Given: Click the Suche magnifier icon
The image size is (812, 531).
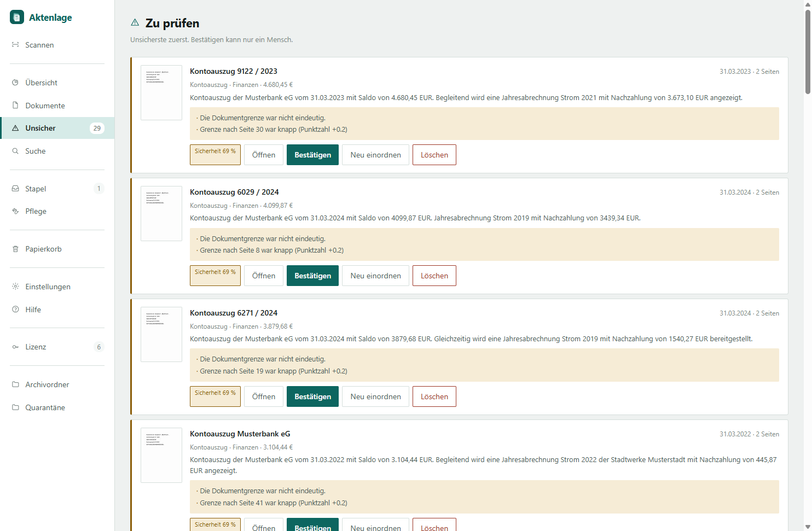Looking at the screenshot, I should point(15,151).
